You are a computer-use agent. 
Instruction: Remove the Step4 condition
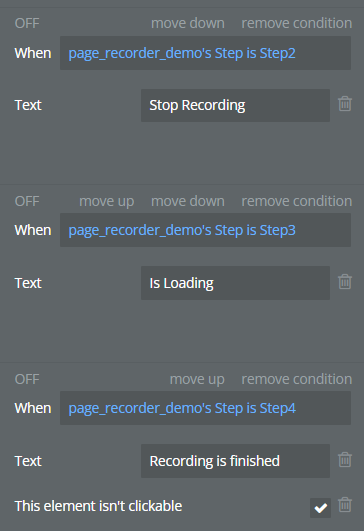click(x=297, y=379)
